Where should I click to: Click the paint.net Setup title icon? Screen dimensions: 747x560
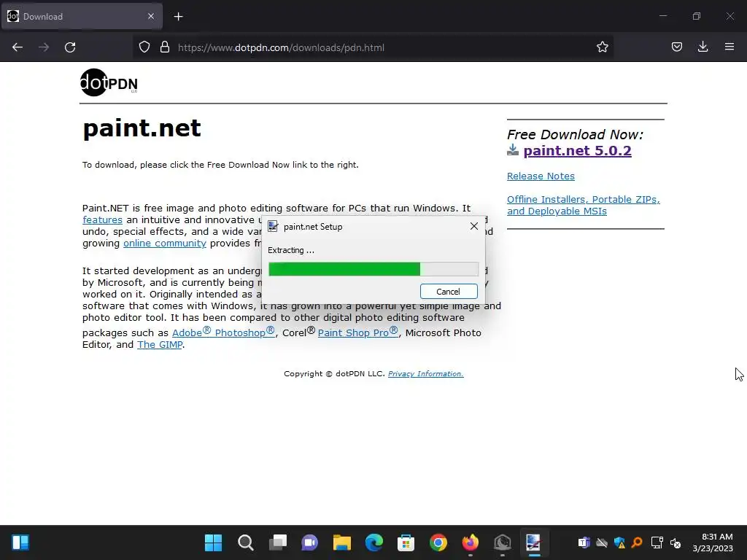coord(273,226)
